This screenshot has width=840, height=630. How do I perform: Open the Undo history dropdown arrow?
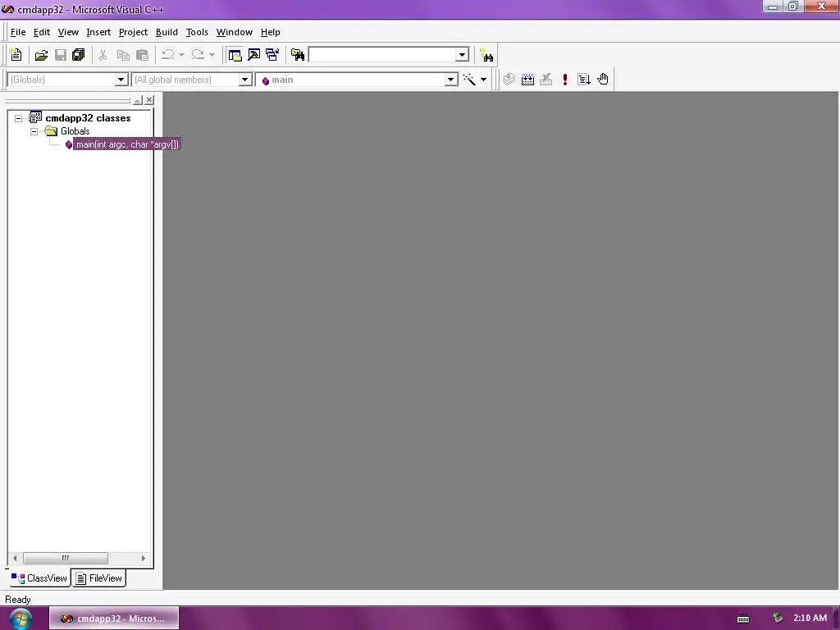pyautogui.click(x=181, y=55)
